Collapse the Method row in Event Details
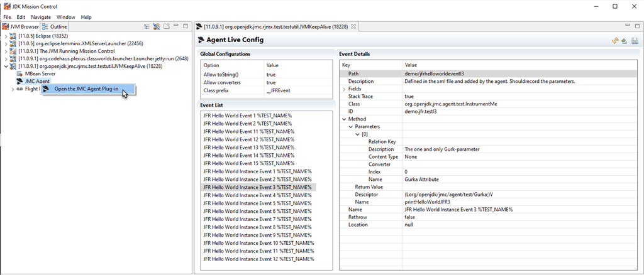This screenshot has height=275, width=644. [x=344, y=119]
